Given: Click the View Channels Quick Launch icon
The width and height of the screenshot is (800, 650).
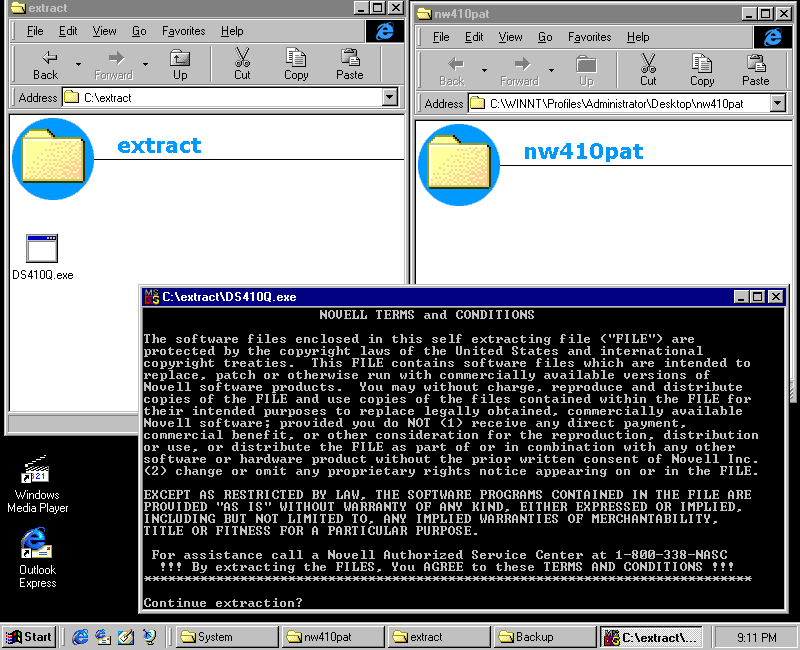Looking at the screenshot, I should 149,637.
